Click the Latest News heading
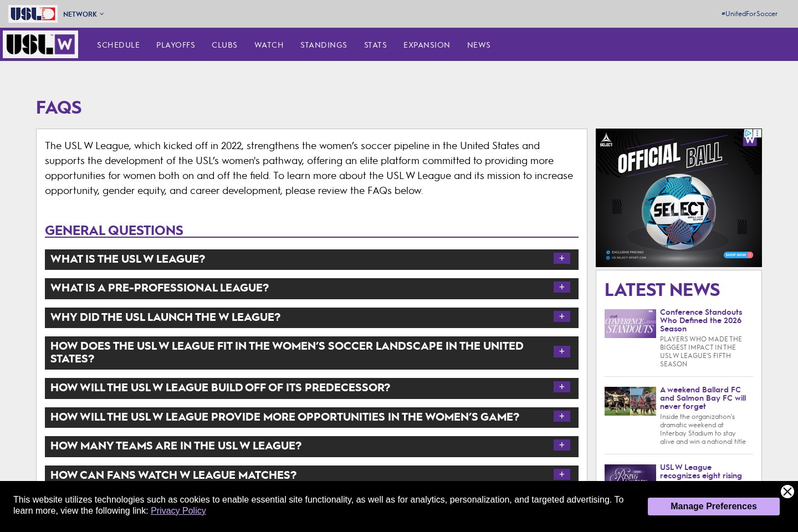 (x=662, y=289)
